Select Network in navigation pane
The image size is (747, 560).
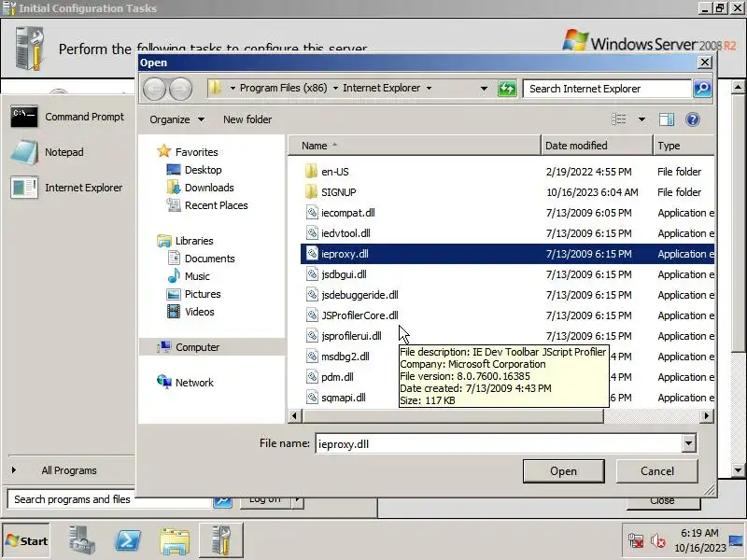(x=194, y=383)
